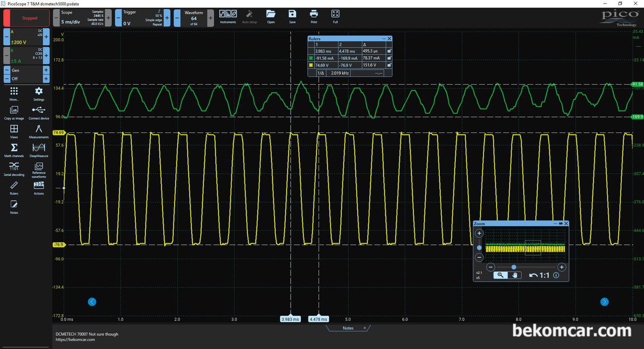Image resolution: width=644 pixels, height=349 pixels.
Task: Open the Instruments panel
Action: (228, 16)
